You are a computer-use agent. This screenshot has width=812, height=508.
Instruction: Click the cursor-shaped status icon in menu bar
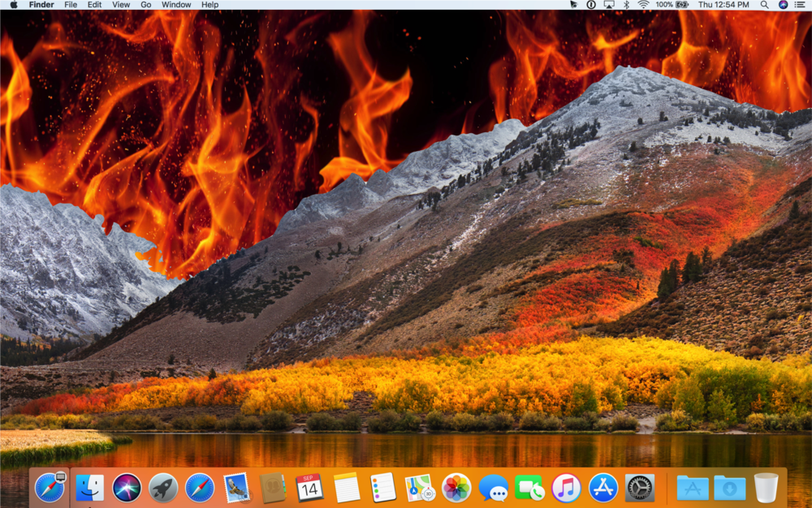[x=573, y=5]
